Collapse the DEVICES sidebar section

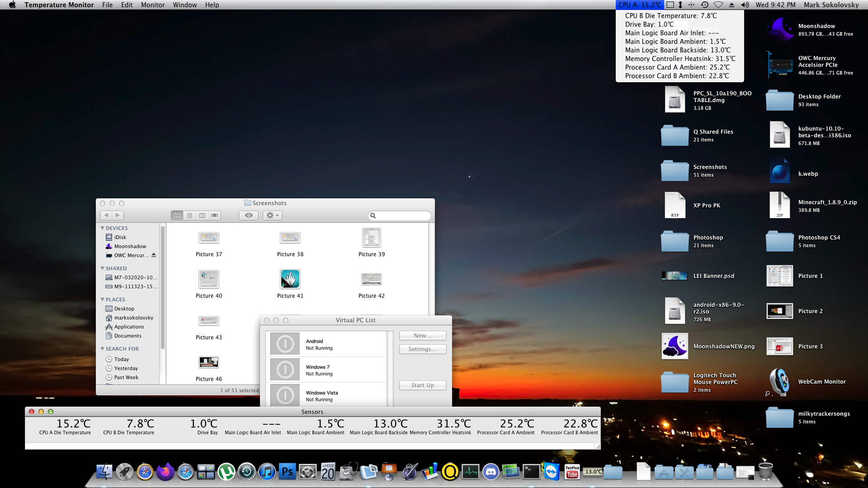coord(103,228)
